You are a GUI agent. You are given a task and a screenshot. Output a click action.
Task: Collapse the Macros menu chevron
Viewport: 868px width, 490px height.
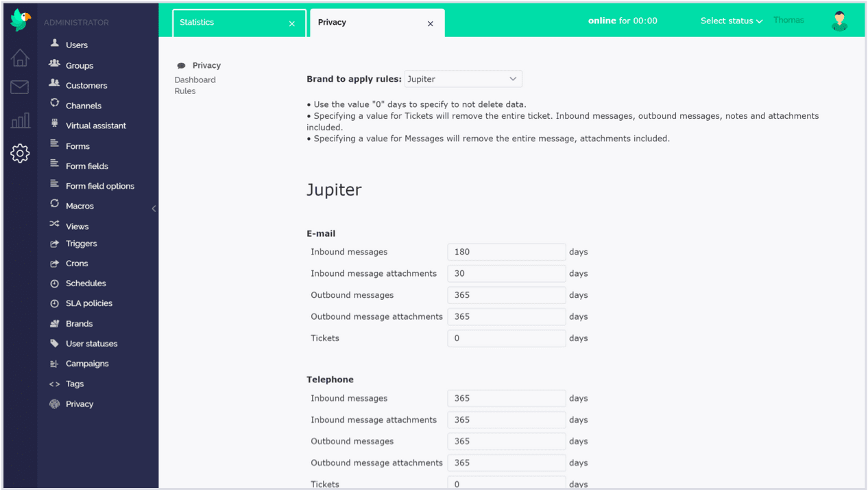[x=154, y=208]
